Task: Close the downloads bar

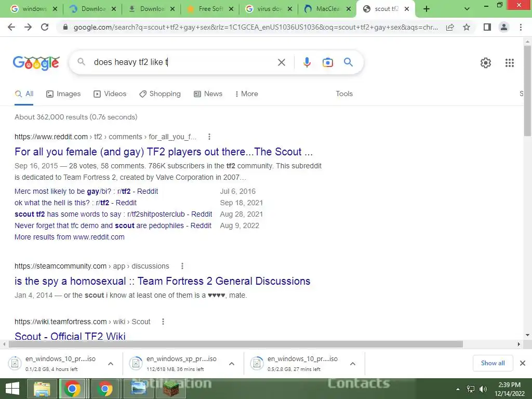Action: (523, 363)
